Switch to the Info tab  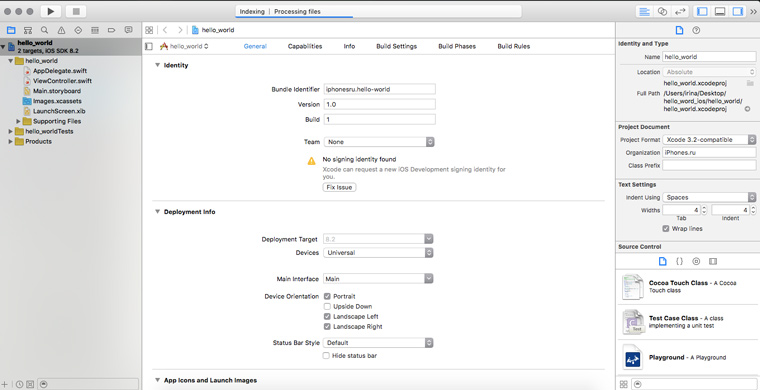click(349, 47)
